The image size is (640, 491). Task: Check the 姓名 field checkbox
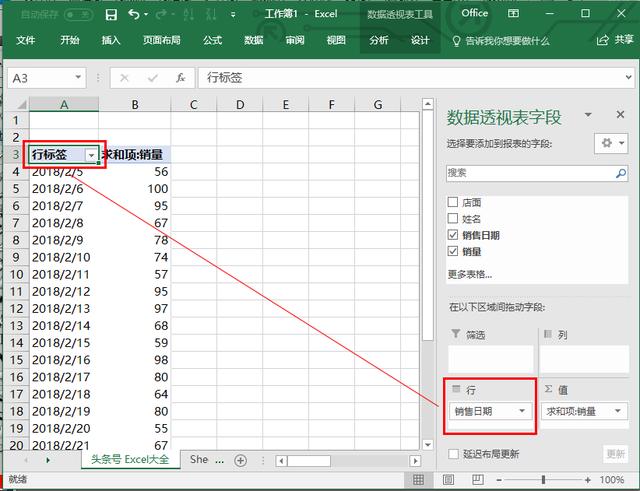pos(453,218)
